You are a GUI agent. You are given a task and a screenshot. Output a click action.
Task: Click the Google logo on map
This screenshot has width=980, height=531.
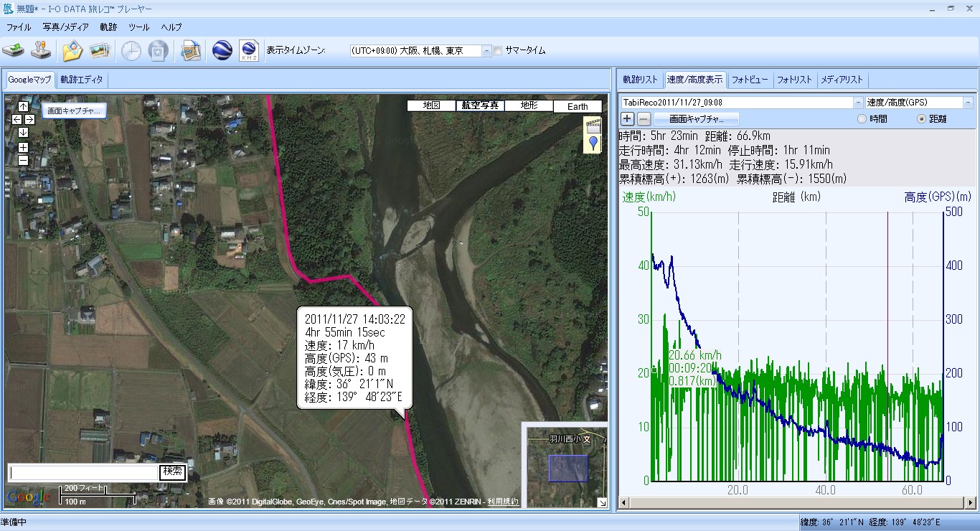(x=28, y=496)
